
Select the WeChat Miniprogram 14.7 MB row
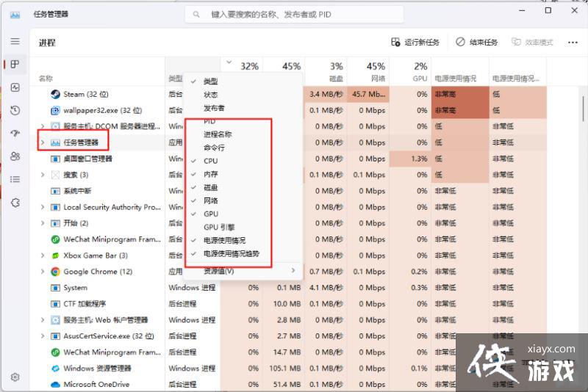tap(288, 352)
